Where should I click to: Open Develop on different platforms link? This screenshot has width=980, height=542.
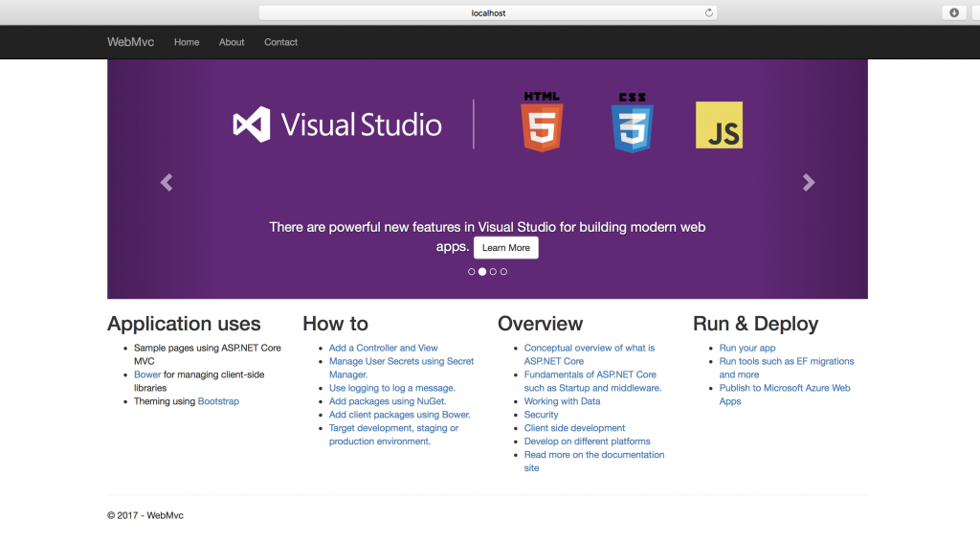(587, 441)
